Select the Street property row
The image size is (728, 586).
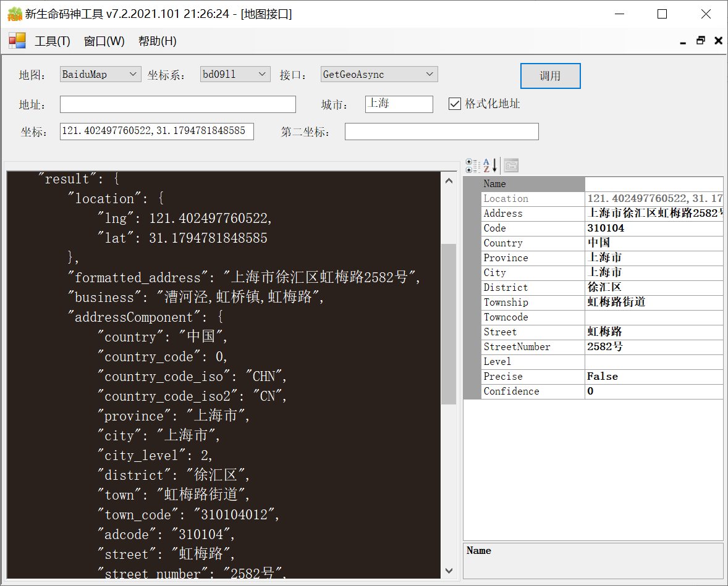pyautogui.click(x=602, y=332)
